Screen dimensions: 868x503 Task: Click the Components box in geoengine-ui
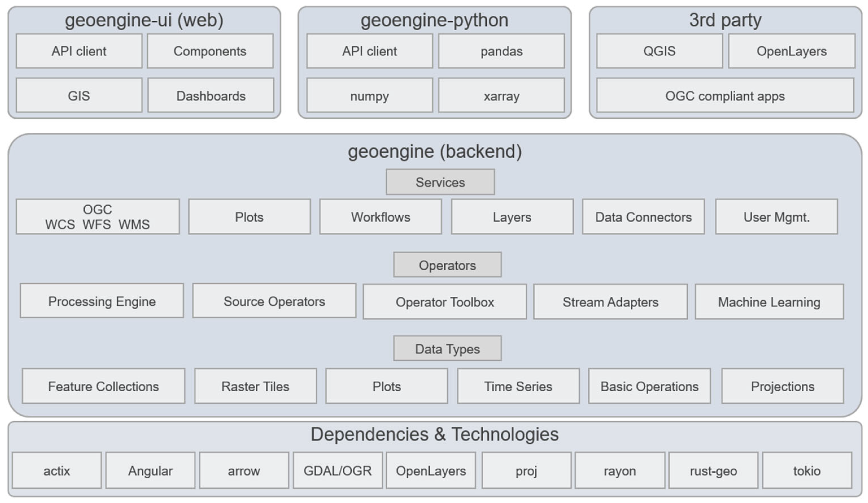point(210,51)
